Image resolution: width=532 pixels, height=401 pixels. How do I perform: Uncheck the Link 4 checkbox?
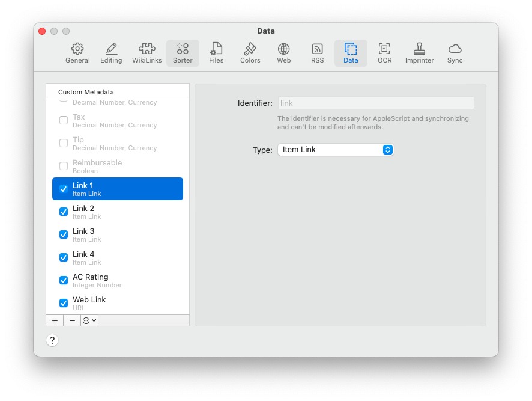pyautogui.click(x=64, y=257)
